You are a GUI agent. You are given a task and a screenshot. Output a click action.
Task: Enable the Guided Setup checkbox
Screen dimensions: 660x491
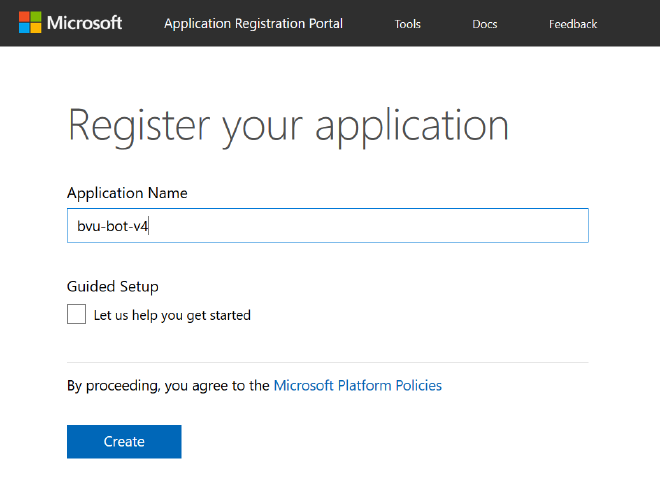76,315
